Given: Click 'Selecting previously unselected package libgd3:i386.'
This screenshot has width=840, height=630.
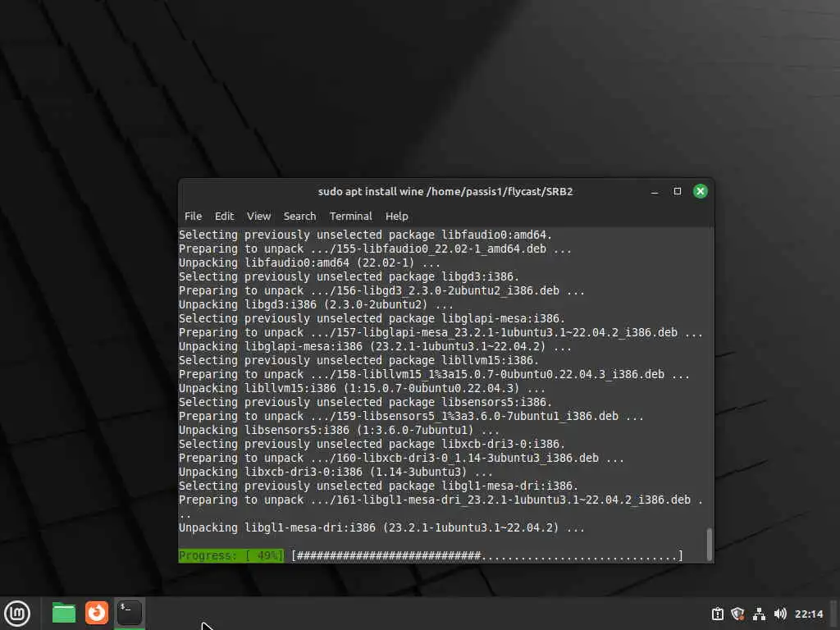Looking at the screenshot, I should click(349, 277).
